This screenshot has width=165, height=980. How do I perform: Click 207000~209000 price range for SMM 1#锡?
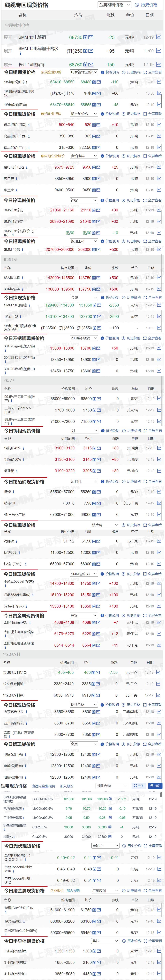click(60, 250)
